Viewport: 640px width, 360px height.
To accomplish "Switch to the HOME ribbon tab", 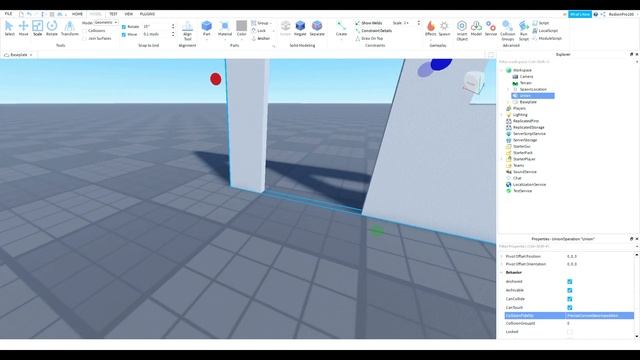I will pos(77,14).
